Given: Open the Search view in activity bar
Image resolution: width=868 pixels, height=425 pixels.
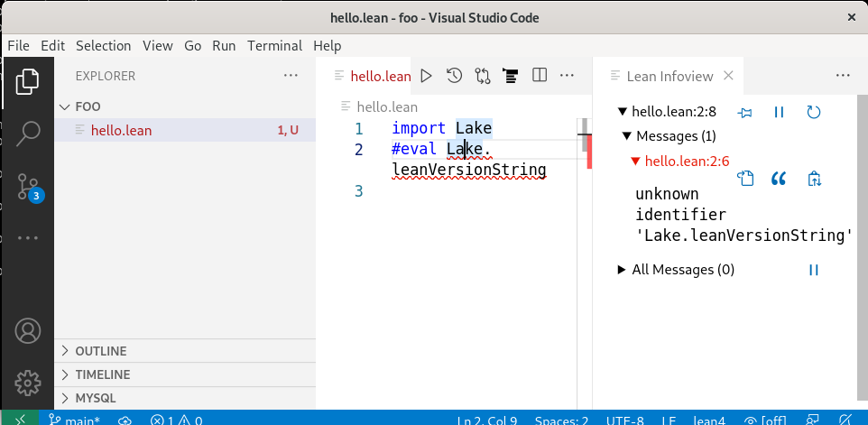Looking at the screenshot, I should click(x=27, y=133).
